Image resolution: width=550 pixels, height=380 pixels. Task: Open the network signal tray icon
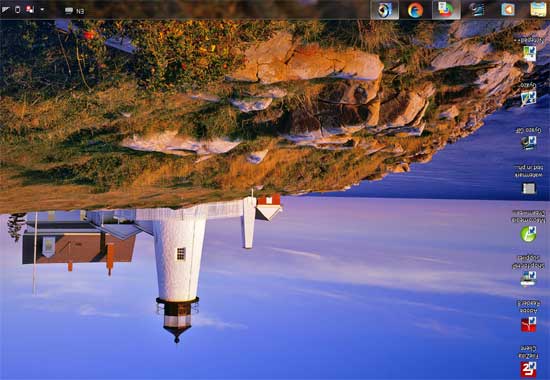6,9
